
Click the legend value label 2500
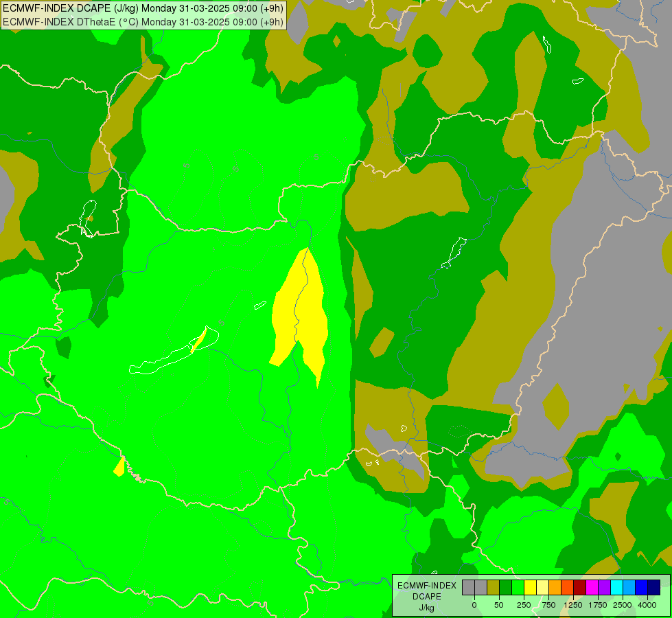pos(623,605)
